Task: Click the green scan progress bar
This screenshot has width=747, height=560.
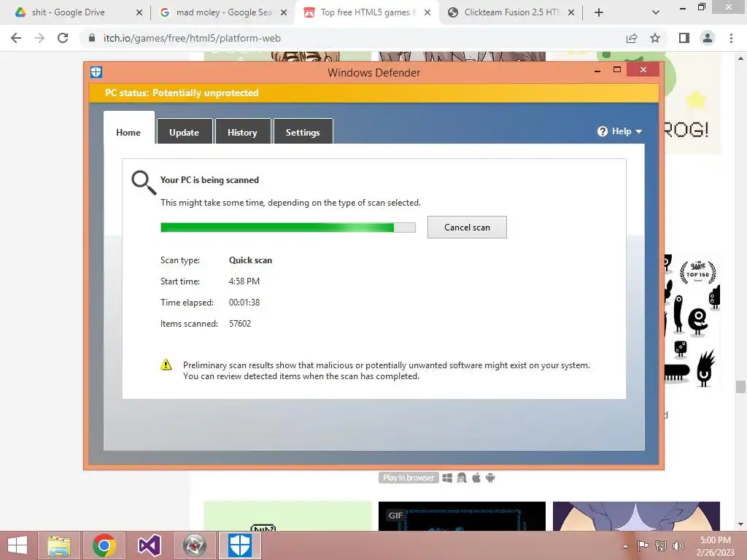Action: pyautogui.click(x=287, y=227)
